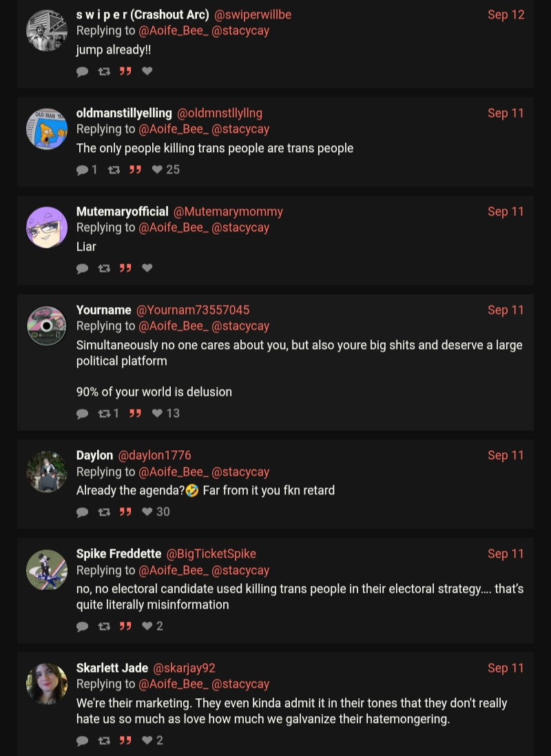The height and width of the screenshot is (756, 551).
Task: Click reply icon on Skarlett Jade's post
Action: point(83,740)
